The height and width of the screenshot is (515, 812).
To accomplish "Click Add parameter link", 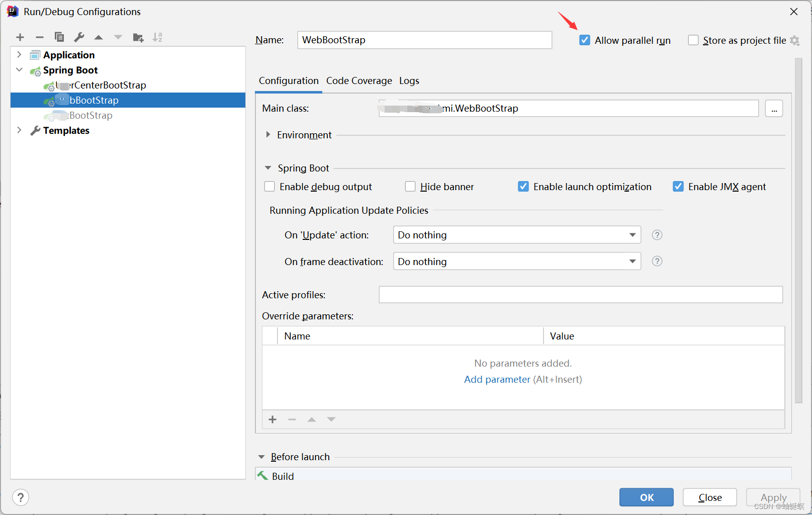I will [x=497, y=379].
